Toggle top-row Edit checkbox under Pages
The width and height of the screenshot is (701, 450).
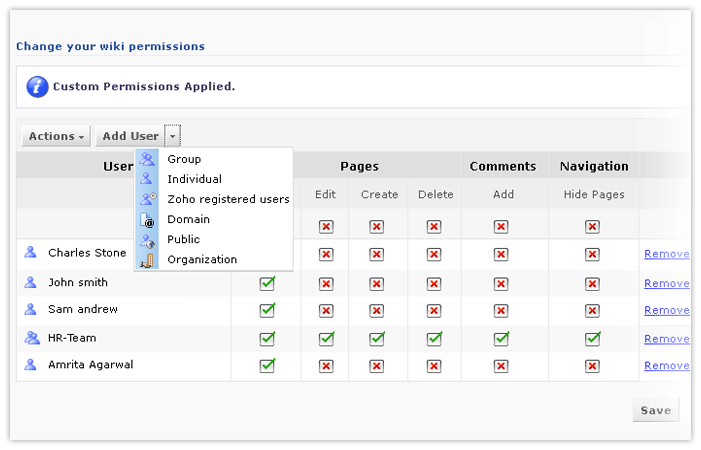coord(326,227)
